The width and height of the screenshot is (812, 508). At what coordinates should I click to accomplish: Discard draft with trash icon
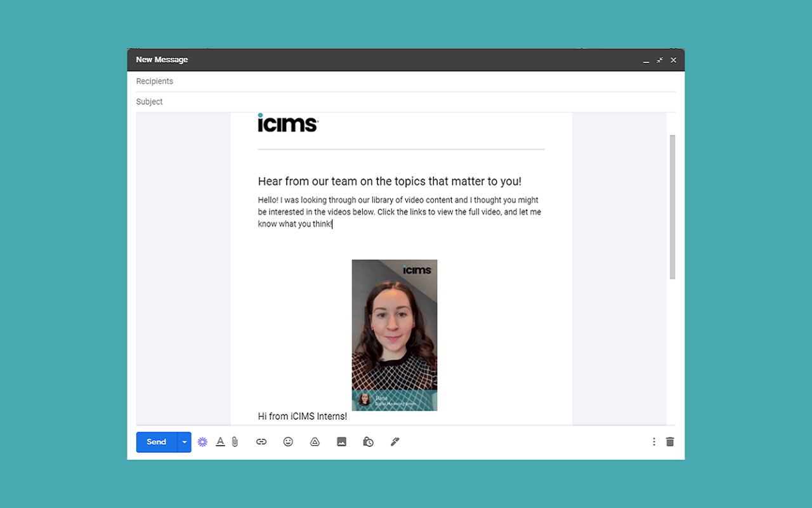click(x=670, y=442)
